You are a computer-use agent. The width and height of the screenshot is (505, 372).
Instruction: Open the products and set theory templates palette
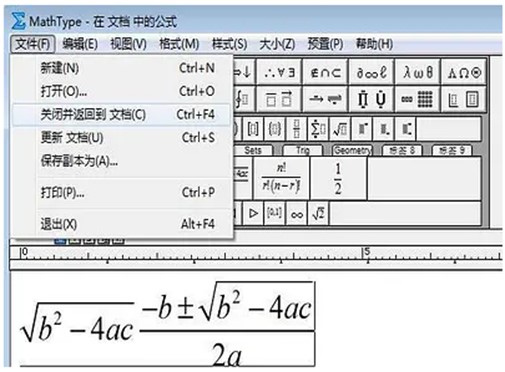371,99
